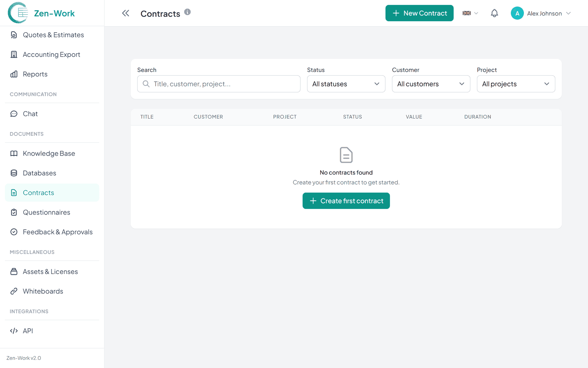Click the Knowledge Base book icon

14,153
